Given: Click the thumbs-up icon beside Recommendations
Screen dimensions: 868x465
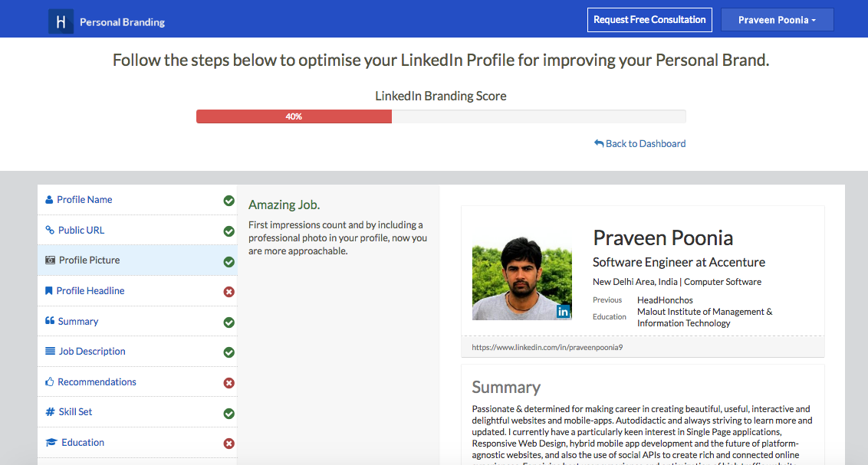Looking at the screenshot, I should [x=50, y=381].
